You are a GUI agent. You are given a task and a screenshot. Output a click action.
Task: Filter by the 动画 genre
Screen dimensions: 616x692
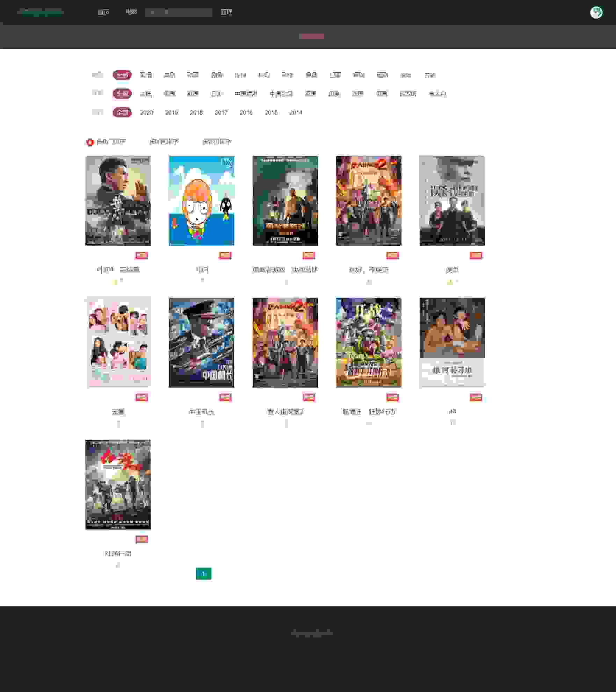pyautogui.click(x=193, y=75)
